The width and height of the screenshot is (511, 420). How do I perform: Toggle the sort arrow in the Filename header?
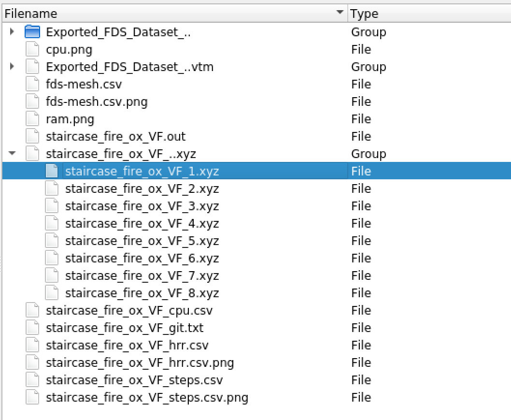coord(341,12)
